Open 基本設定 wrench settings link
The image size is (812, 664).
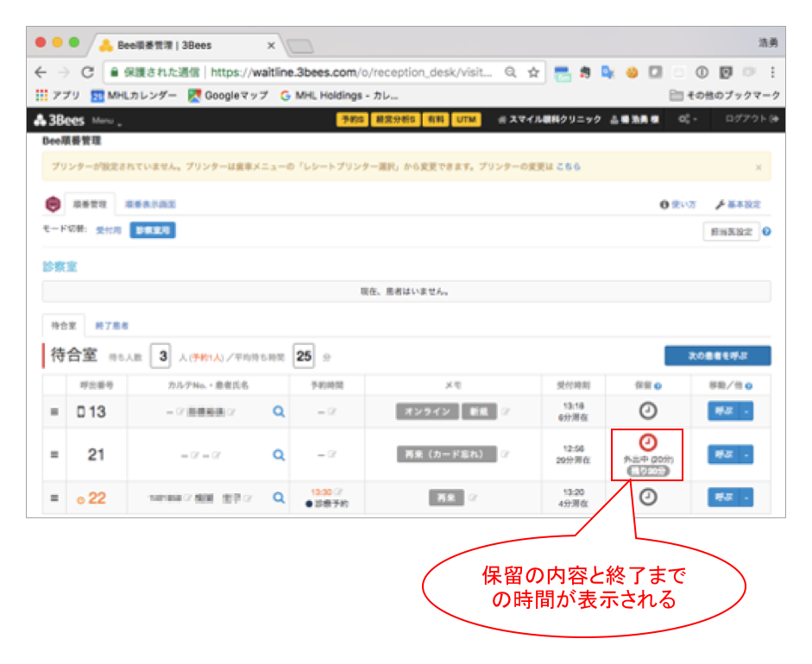point(738,204)
